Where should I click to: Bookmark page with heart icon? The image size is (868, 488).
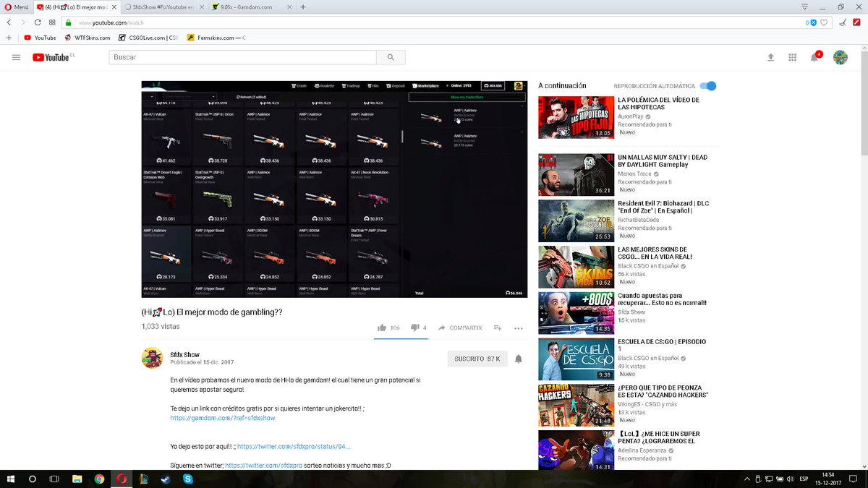tap(824, 22)
